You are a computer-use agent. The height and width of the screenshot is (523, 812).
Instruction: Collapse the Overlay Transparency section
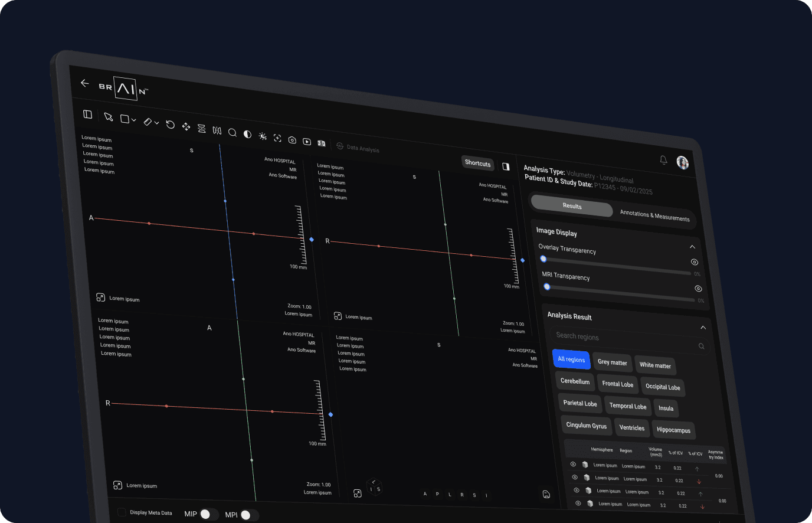pyautogui.click(x=692, y=247)
